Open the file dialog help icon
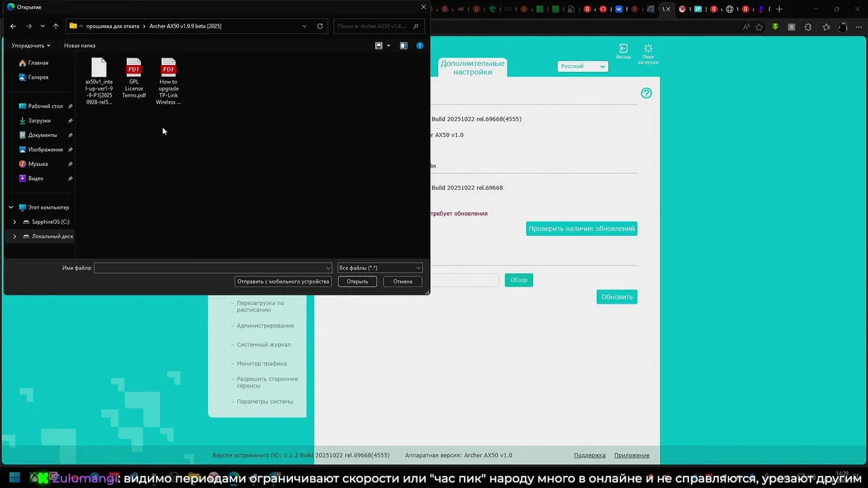Screen dimensions: 868x488 (x=420, y=45)
